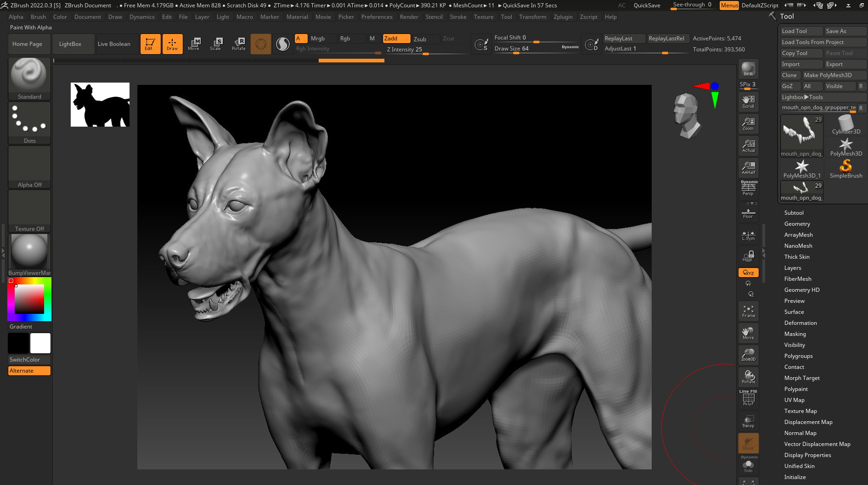The image size is (868, 485).
Task: Toggle Ghost transparency
Action: click(x=748, y=443)
